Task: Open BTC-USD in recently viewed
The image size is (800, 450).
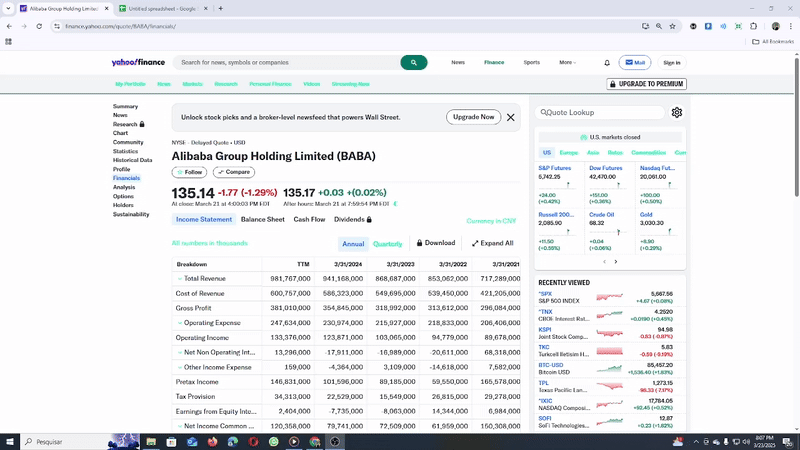Action: 551,365
